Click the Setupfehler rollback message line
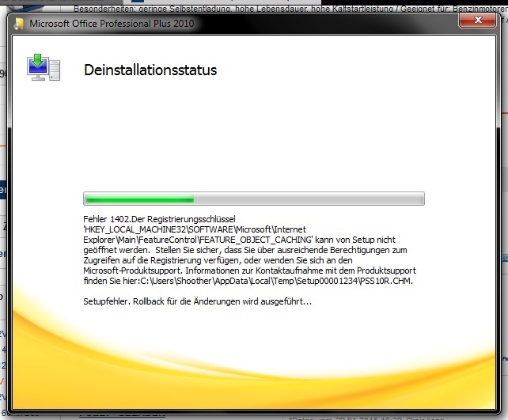Screen dimensions: 508x420 197,301
